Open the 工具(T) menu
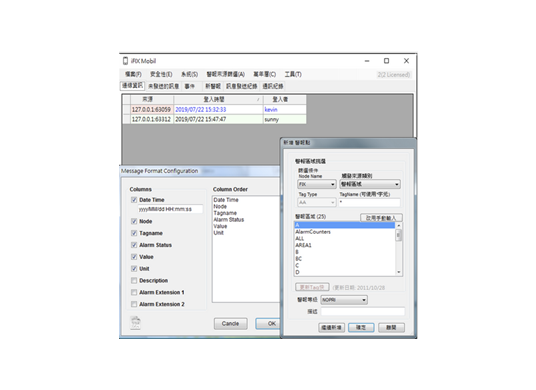 [293, 74]
